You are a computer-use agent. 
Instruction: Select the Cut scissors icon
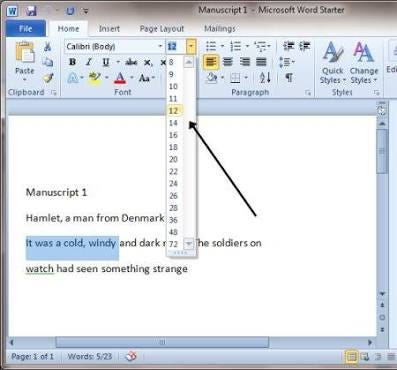click(47, 47)
